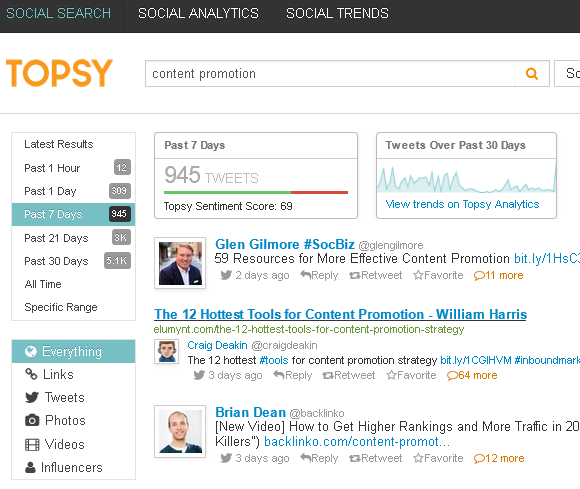Screen dimensions: 580x489
Task: Open Brian Dean's profile name
Action: click(x=250, y=412)
